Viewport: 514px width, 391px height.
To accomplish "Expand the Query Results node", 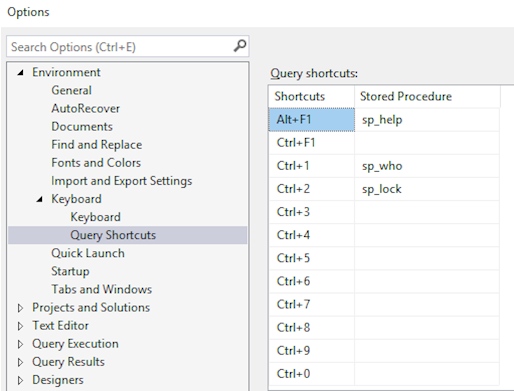I will (20, 362).
